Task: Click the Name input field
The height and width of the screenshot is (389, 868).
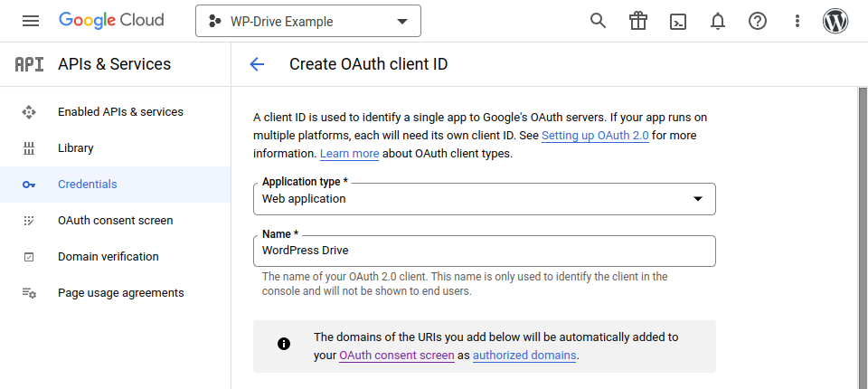Action: [x=485, y=251]
